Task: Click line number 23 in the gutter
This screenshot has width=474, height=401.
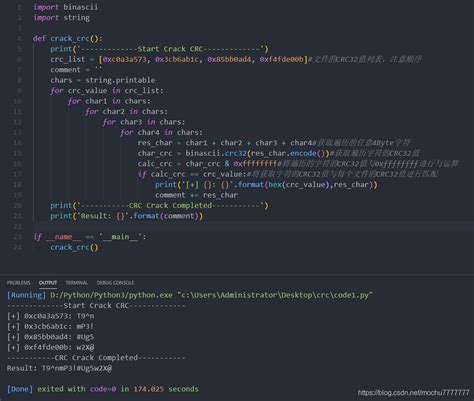Action: [x=17, y=237]
